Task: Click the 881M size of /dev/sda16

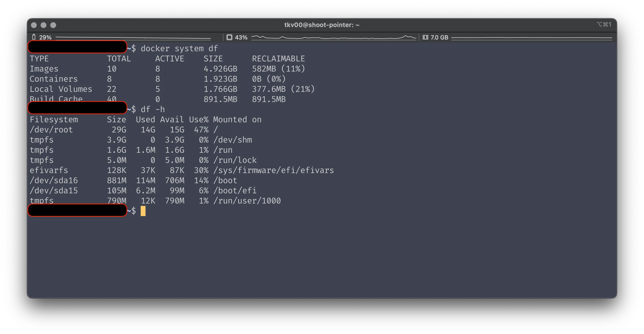Action: coord(117,181)
